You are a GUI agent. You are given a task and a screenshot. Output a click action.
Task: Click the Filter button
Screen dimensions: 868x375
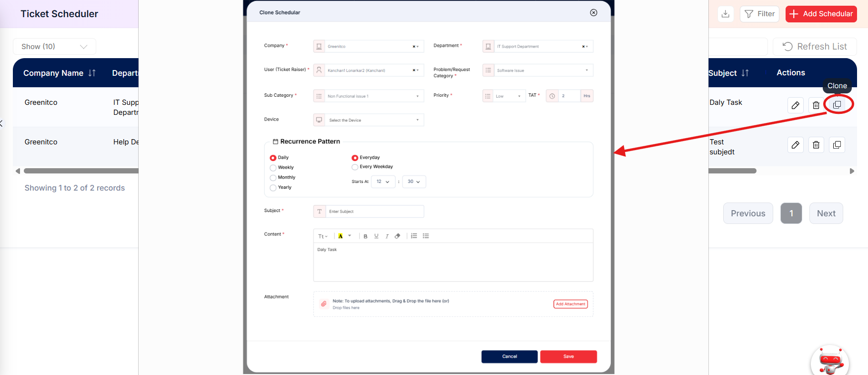(x=759, y=14)
